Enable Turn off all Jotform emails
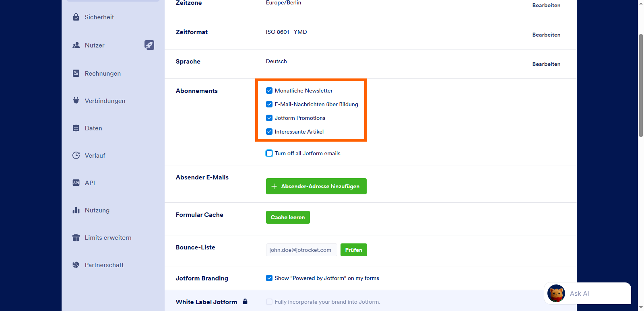The width and height of the screenshot is (644, 311). 269,153
